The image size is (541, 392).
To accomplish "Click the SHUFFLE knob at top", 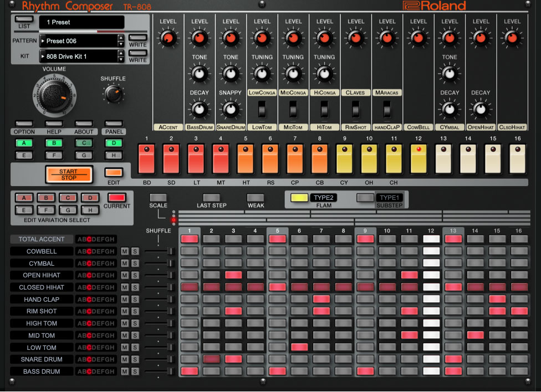I will tap(113, 94).
